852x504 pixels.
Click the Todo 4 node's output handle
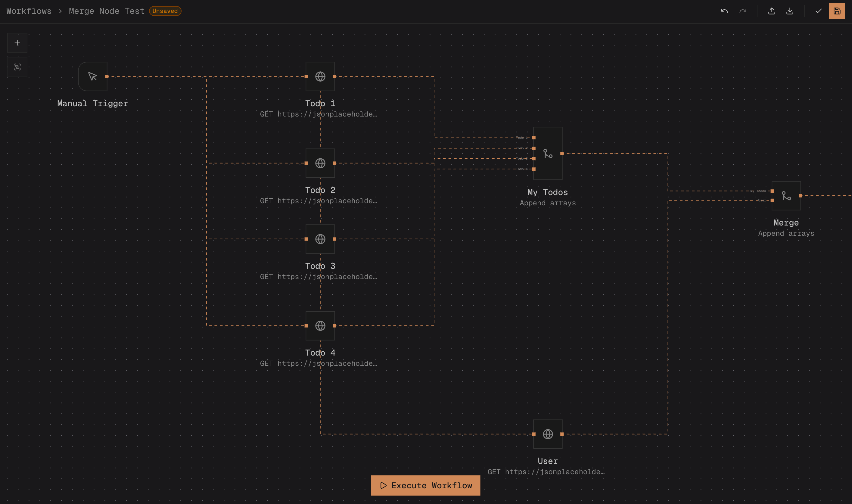tap(334, 326)
